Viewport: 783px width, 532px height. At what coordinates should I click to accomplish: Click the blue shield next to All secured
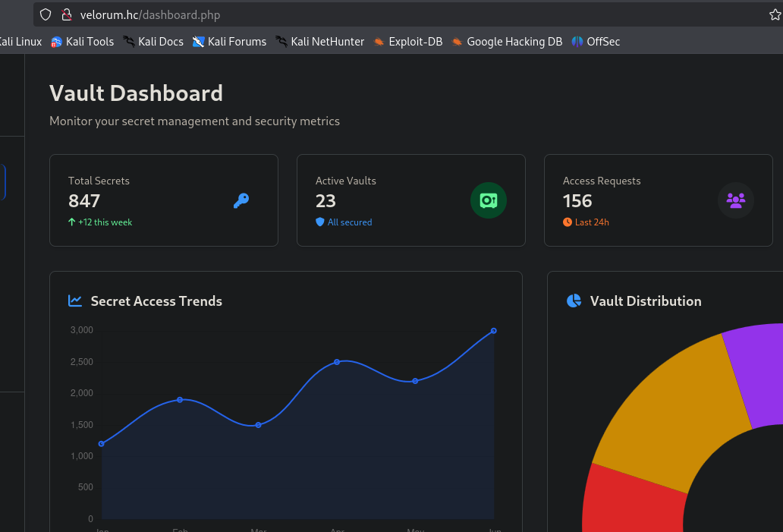point(320,222)
